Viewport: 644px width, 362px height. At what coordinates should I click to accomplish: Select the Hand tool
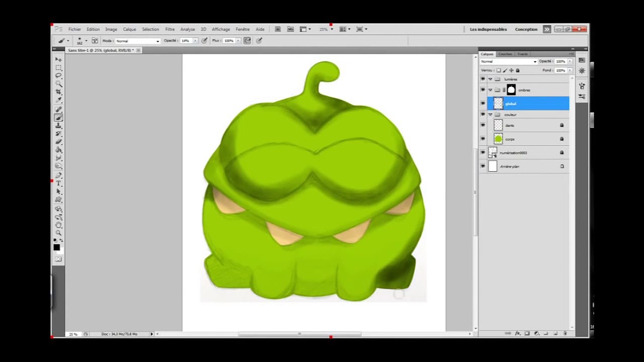pyautogui.click(x=58, y=225)
